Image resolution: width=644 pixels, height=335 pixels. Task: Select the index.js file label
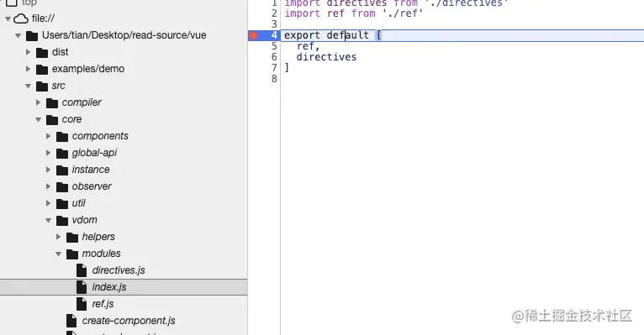tap(108, 287)
